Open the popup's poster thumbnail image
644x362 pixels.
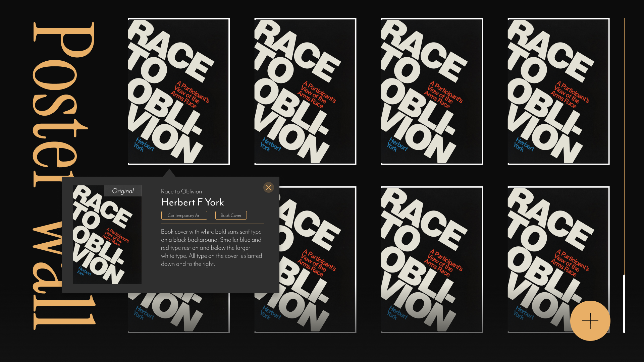107,241
